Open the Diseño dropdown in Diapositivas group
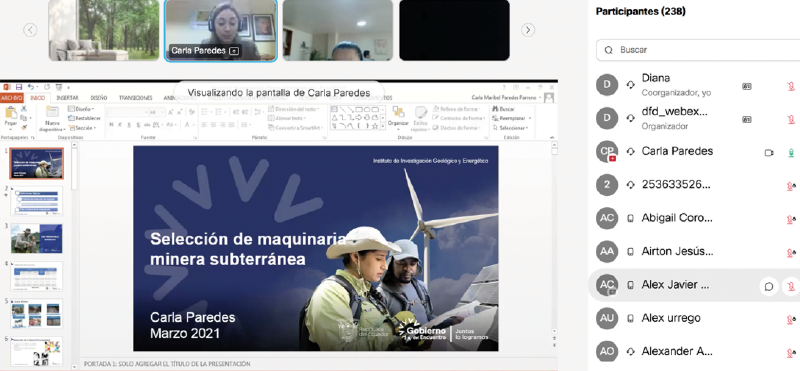 point(81,109)
